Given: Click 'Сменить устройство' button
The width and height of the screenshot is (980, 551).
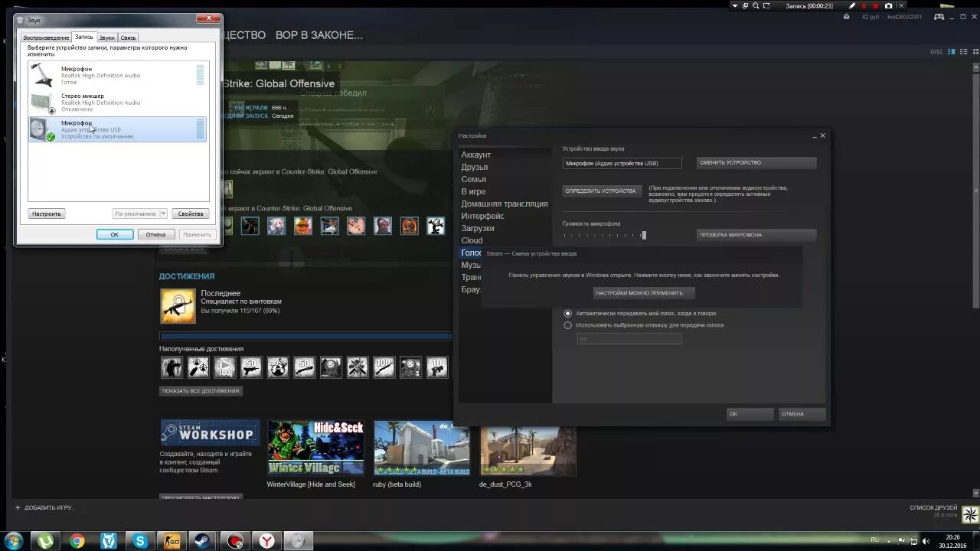Looking at the screenshot, I should click(x=756, y=163).
